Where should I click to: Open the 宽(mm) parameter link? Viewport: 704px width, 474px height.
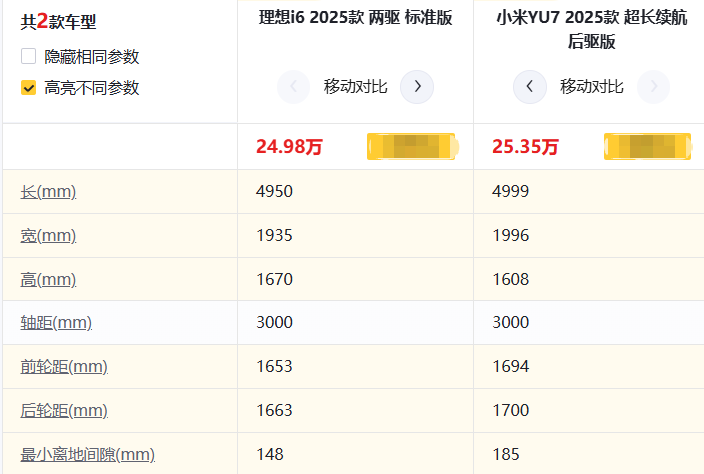tap(48, 236)
